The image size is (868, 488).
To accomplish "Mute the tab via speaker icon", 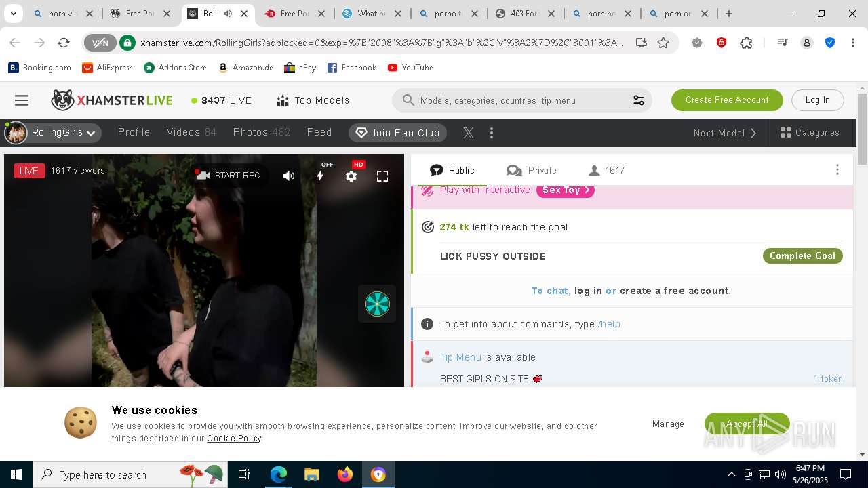I will 227,14.
